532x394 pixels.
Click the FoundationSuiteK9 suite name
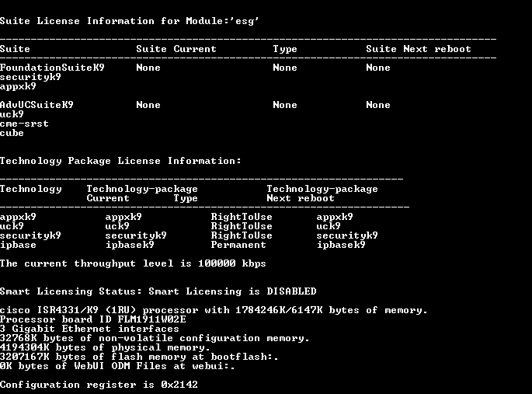(52, 68)
